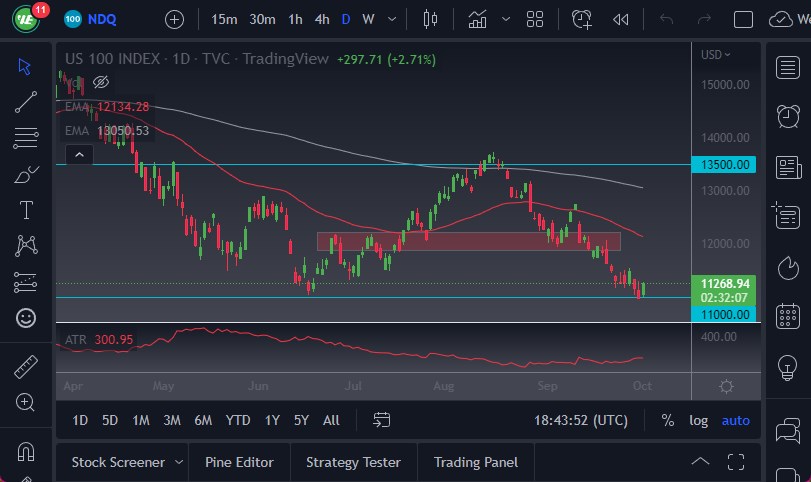Activate the Measure ruler tool
The image size is (811, 482).
[26, 367]
